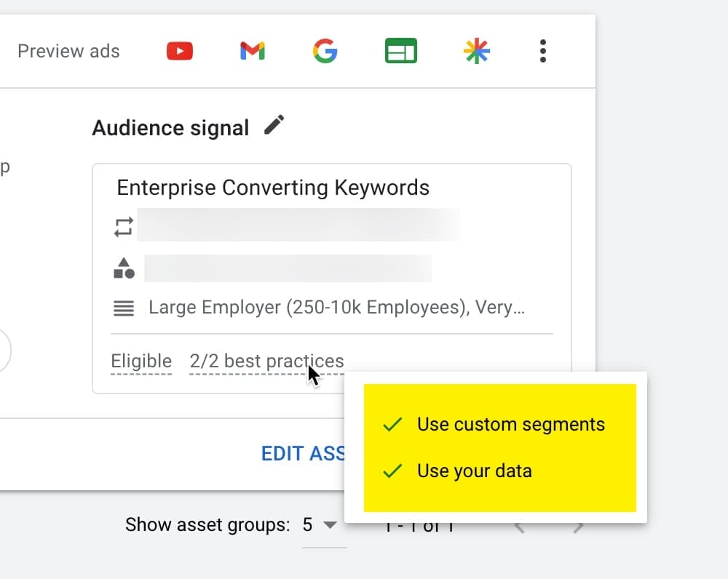728x579 pixels.
Task: Click the custom segments shapes icon
Action: point(124,268)
